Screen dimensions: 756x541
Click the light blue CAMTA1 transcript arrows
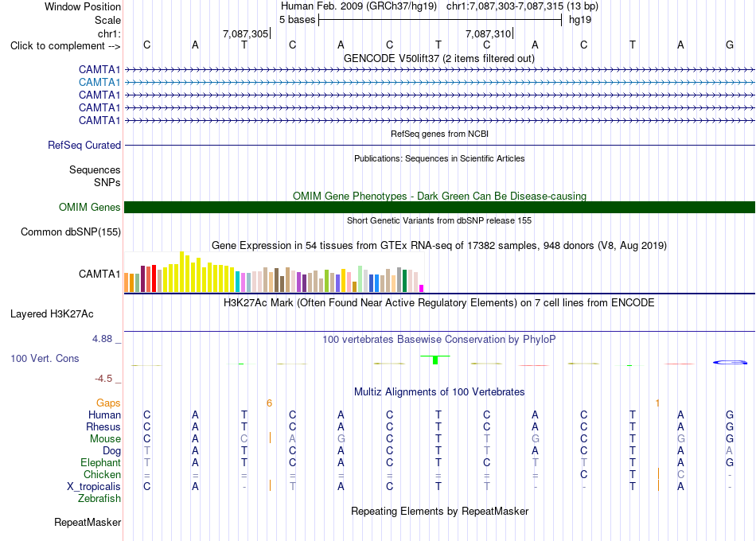(x=439, y=83)
